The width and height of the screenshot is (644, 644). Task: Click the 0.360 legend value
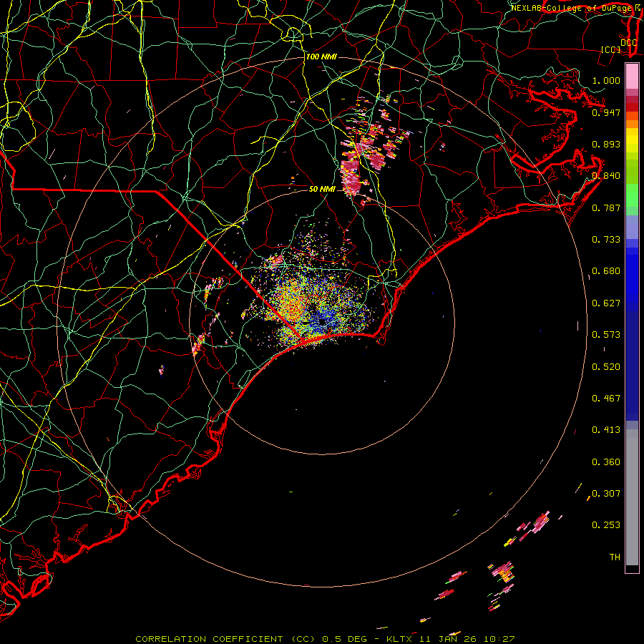tap(606, 462)
